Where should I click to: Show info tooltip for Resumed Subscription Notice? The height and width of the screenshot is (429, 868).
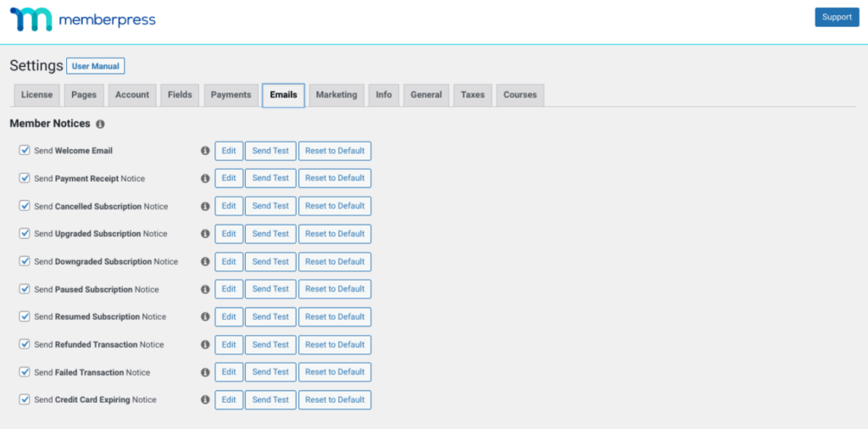(x=205, y=316)
